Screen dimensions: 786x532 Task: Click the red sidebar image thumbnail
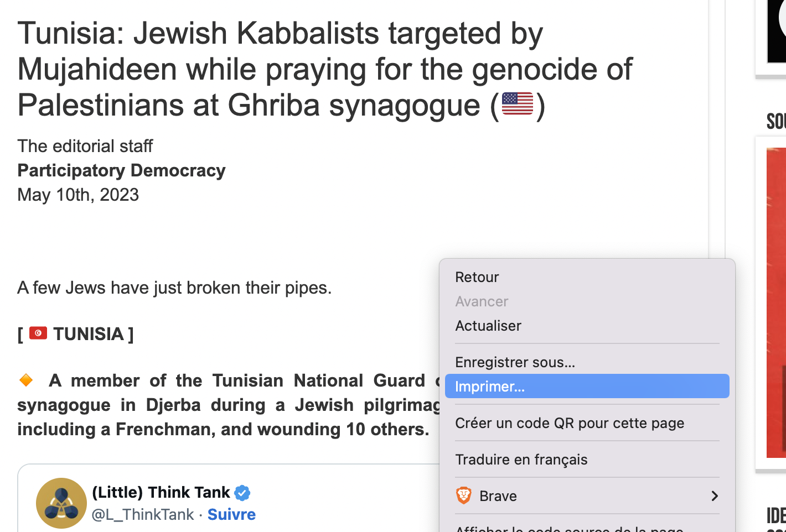click(776, 302)
